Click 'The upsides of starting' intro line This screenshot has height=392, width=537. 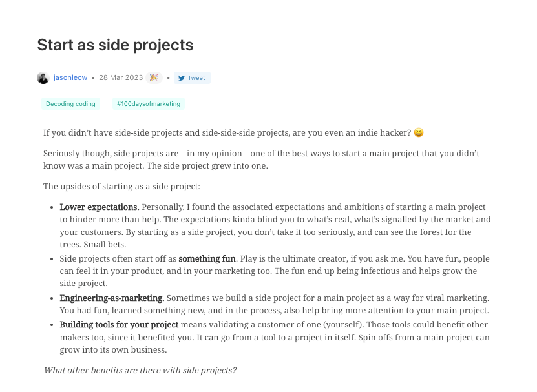pyautogui.click(x=122, y=187)
